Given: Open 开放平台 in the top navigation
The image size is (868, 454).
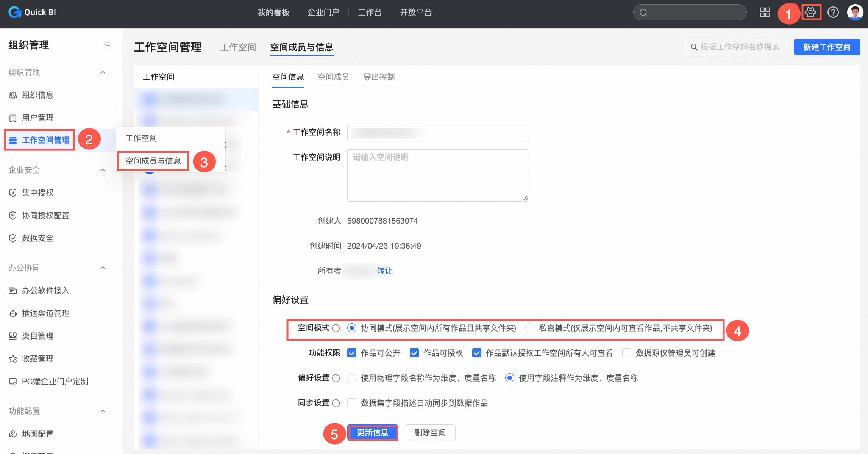Looking at the screenshot, I should click(x=416, y=13).
